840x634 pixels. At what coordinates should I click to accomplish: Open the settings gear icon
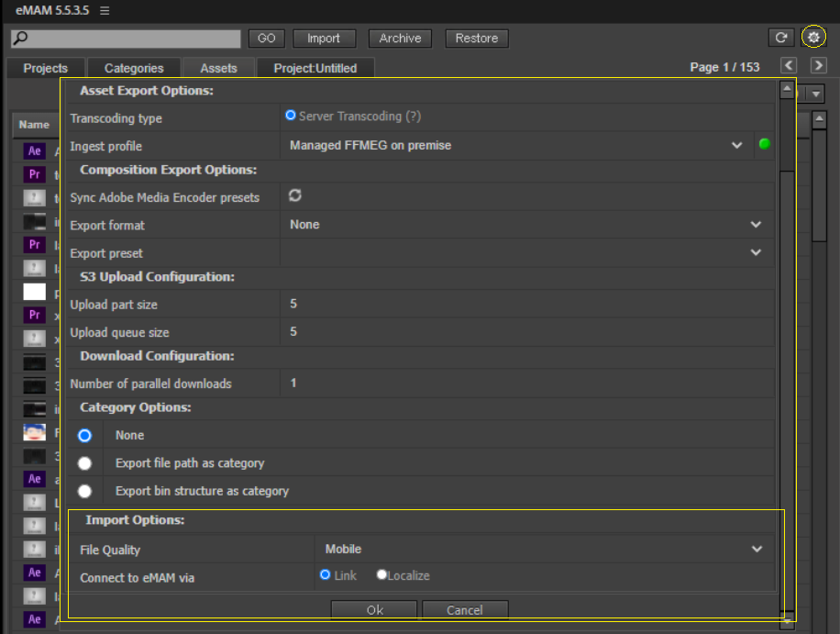click(x=813, y=37)
